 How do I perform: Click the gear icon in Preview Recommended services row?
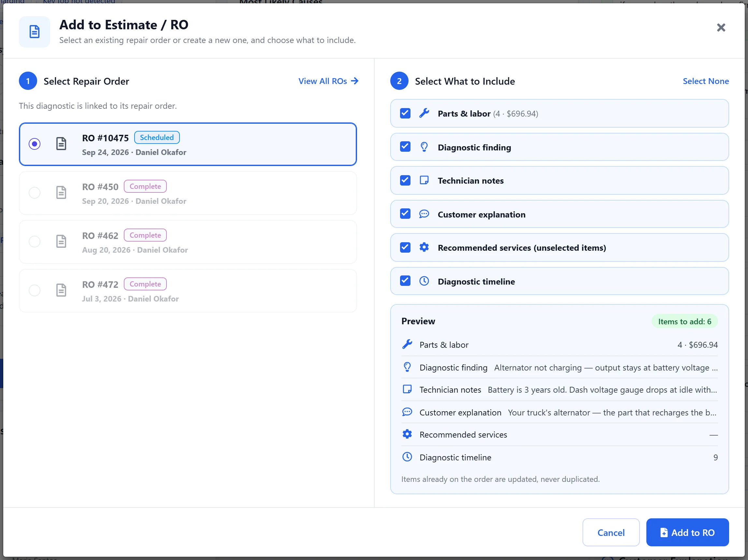(x=407, y=434)
